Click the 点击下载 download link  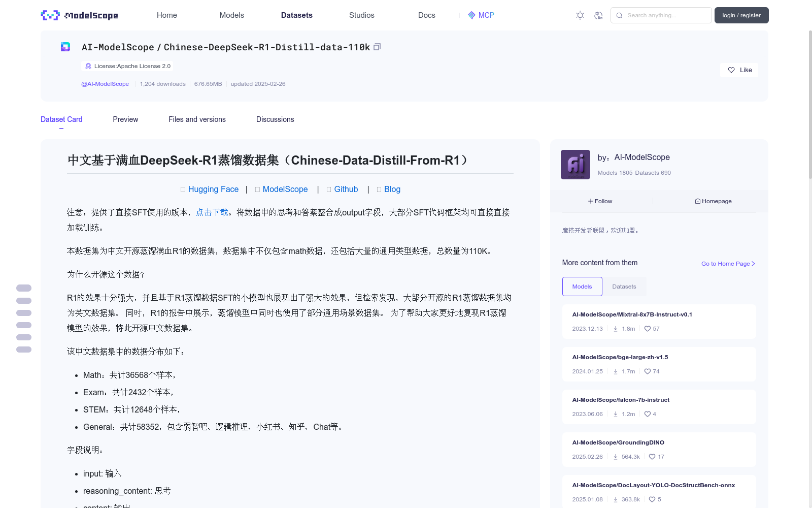212,212
